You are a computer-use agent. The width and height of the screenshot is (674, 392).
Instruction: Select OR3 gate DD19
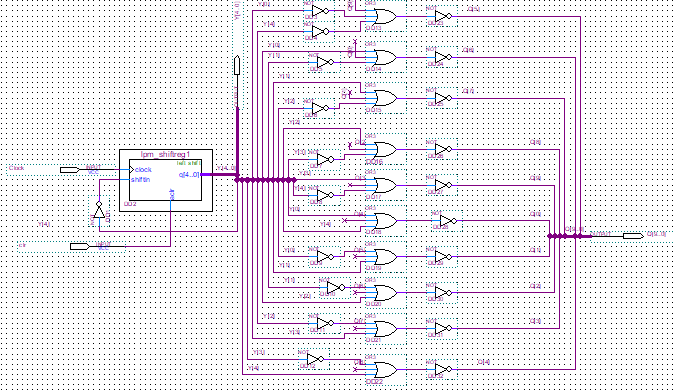coord(386,257)
